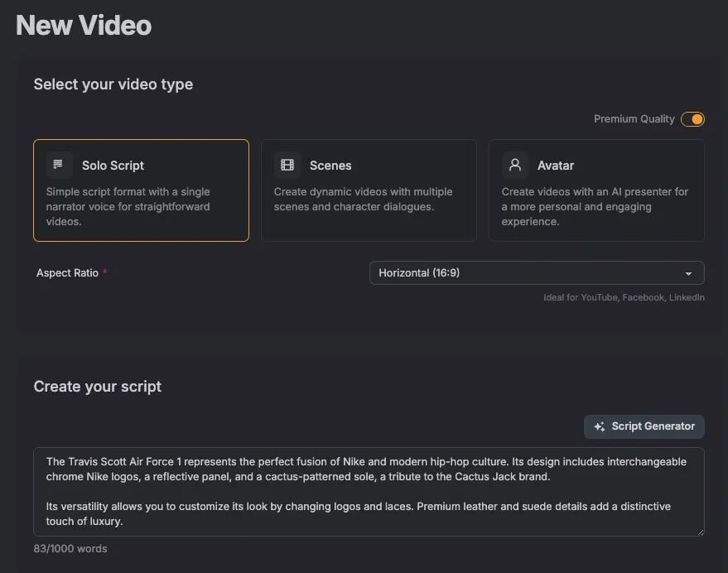Click the Premium Quality label text
Screen dimensions: 728x573
pyautogui.click(x=634, y=119)
